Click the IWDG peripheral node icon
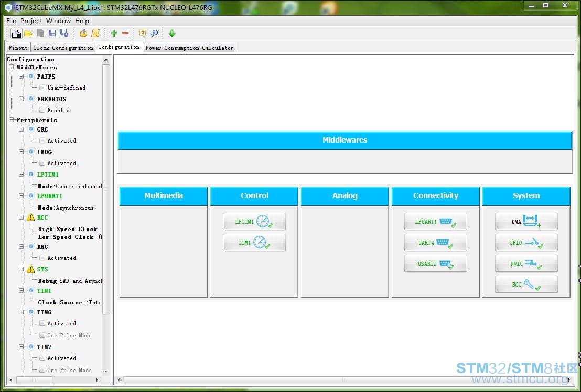 pyautogui.click(x=31, y=152)
